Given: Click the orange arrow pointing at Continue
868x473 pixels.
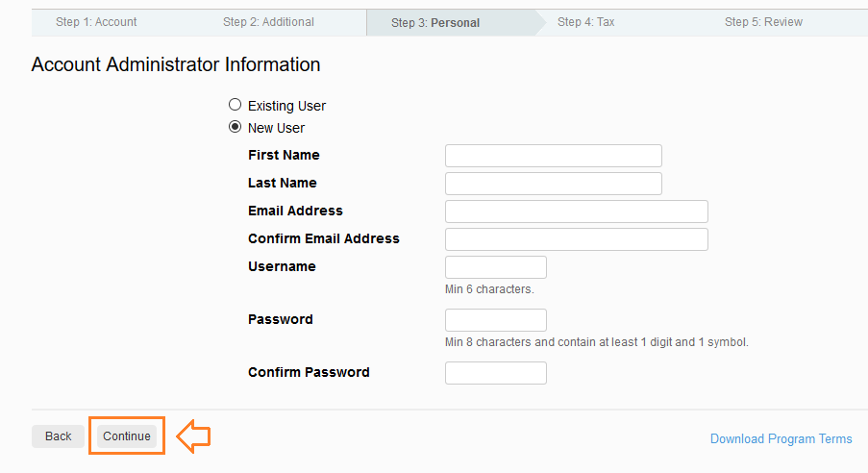Looking at the screenshot, I should coord(193,436).
